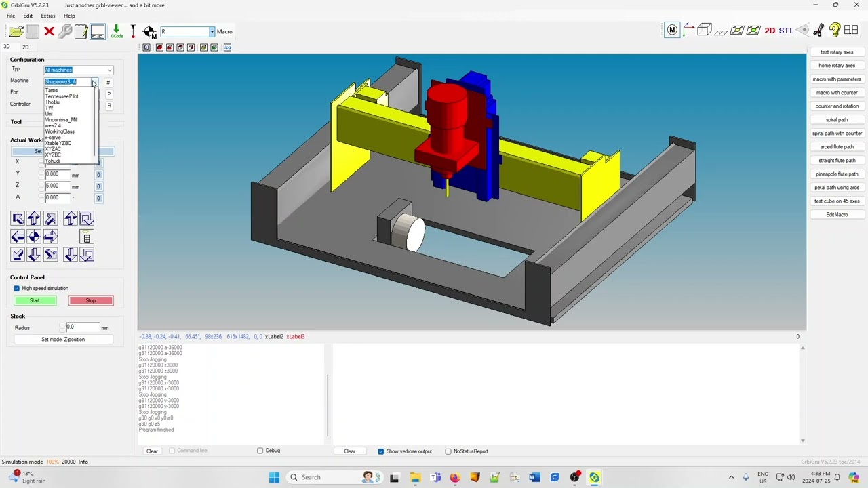
Task: Show the coordinate axes icon
Action: coord(688,30)
